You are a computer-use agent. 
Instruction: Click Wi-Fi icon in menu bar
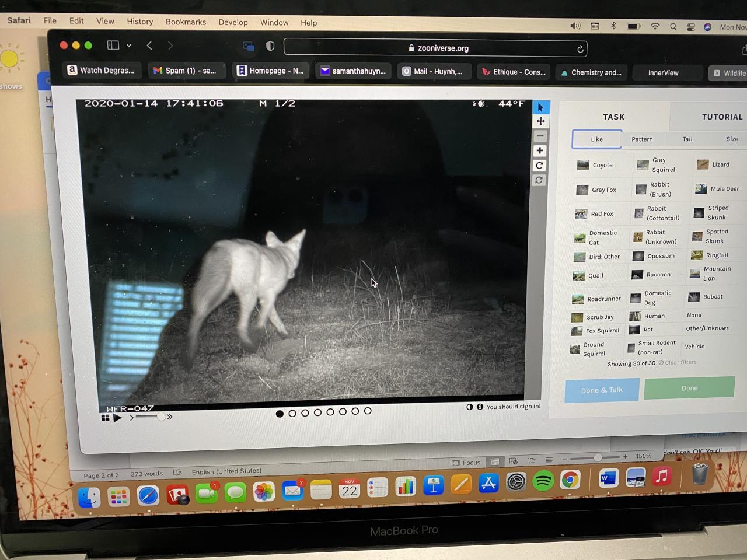(655, 26)
